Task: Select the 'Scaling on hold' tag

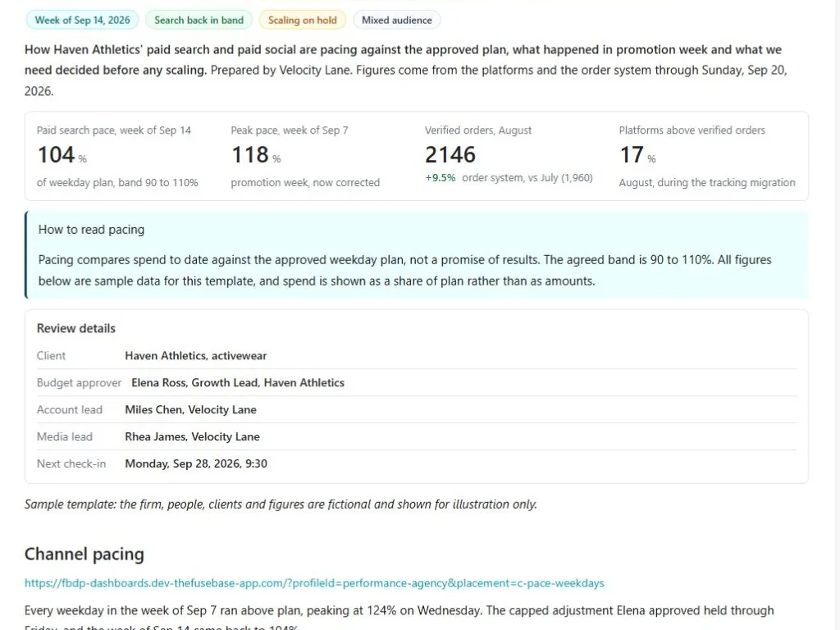Action: [x=302, y=20]
